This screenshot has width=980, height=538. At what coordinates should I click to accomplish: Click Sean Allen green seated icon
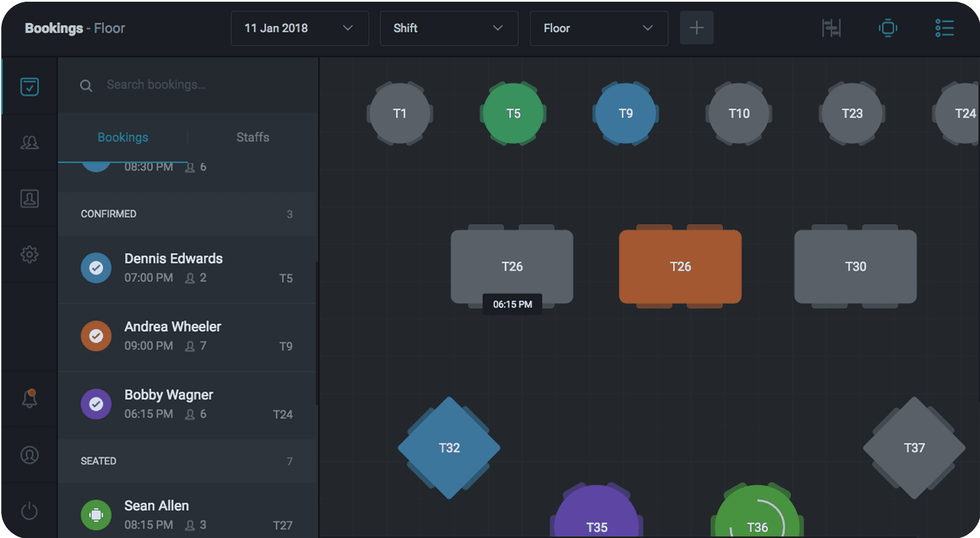pyautogui.click(x=96, y=515)
